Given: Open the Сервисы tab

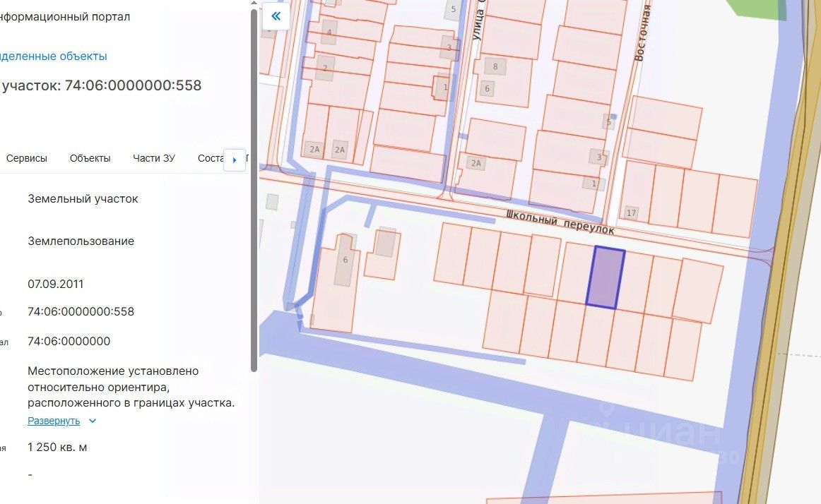Looking at the screenshot, I should (27, 158).
